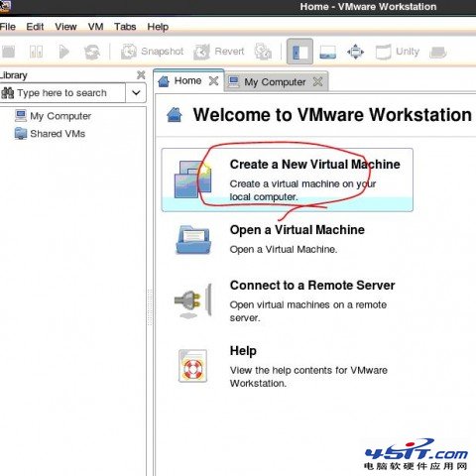
Task: Close the Library panel
Action: point(141,75)
